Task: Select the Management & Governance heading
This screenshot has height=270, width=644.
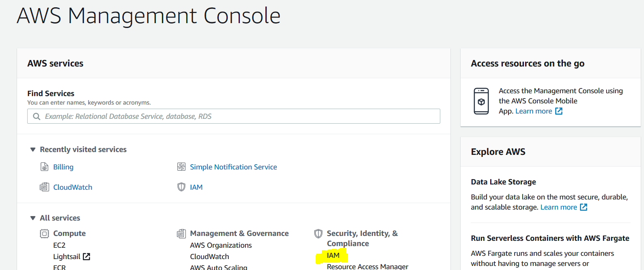Action: tap(239, 234)
